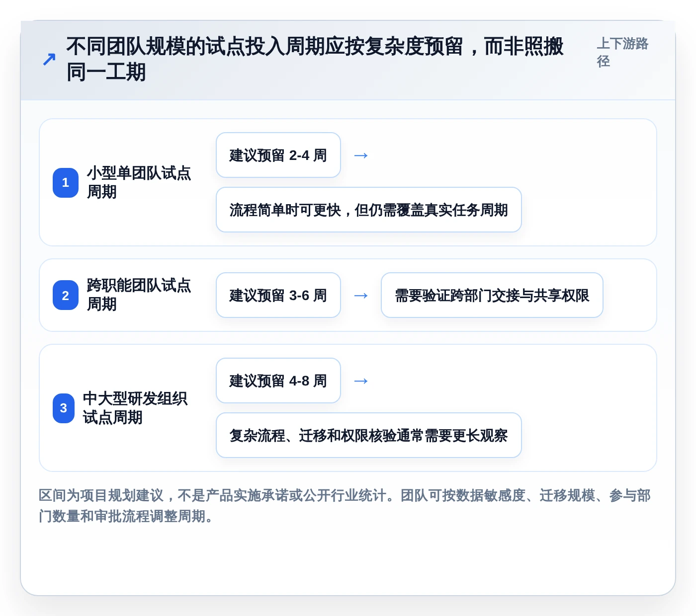Click 需要验证跨部门交接与共享权限 box
Image resolution: width=696 pixels, height=616 pixels.
click(492, 295)
